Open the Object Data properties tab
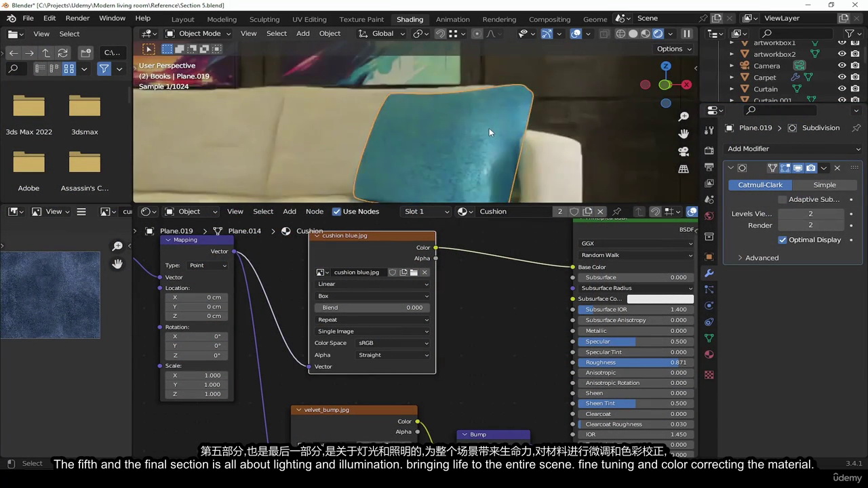This screenshot has width=868, height=488. pos(709,338)
